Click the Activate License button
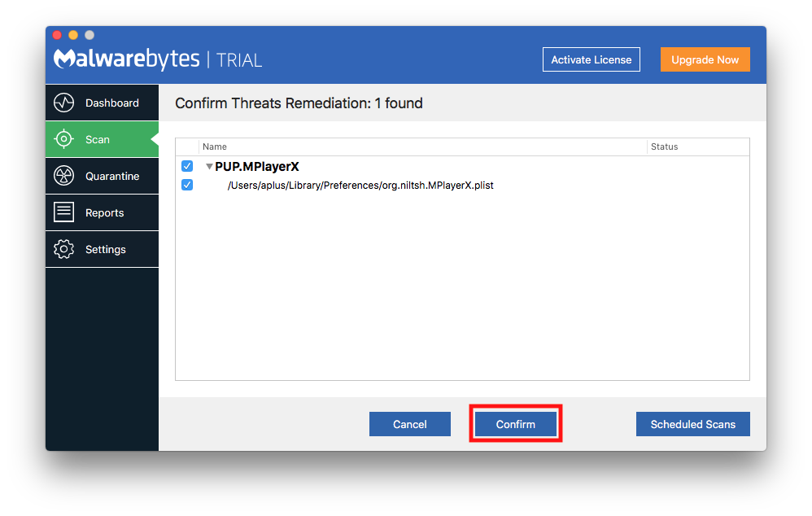 click(x=592, y=59)
